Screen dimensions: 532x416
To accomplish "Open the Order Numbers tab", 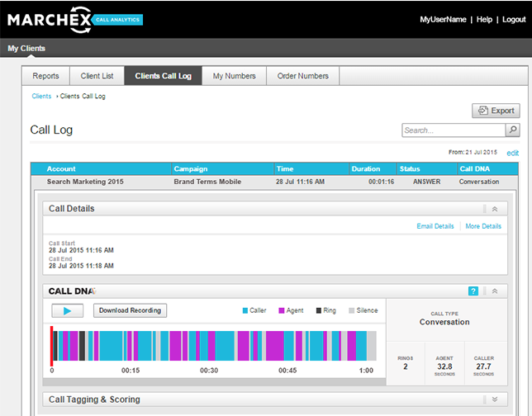I will (x=302, y=76).
